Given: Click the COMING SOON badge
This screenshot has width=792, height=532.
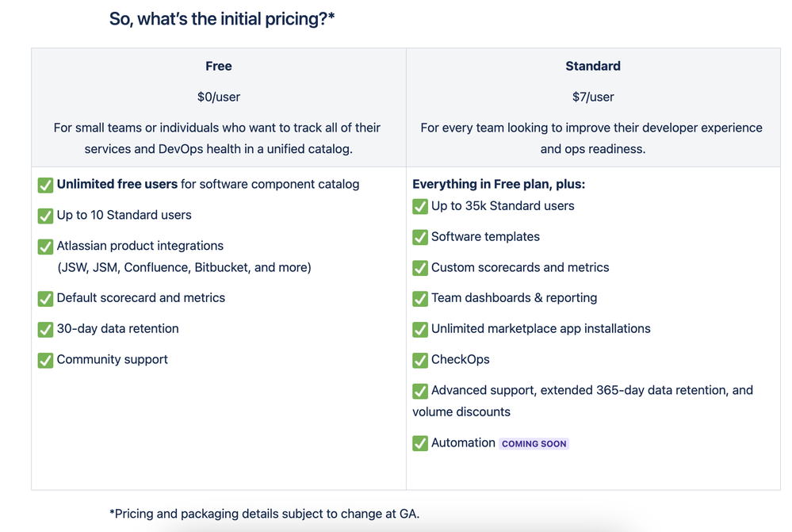Looking at the screenshot, I should tap(534, 444).
